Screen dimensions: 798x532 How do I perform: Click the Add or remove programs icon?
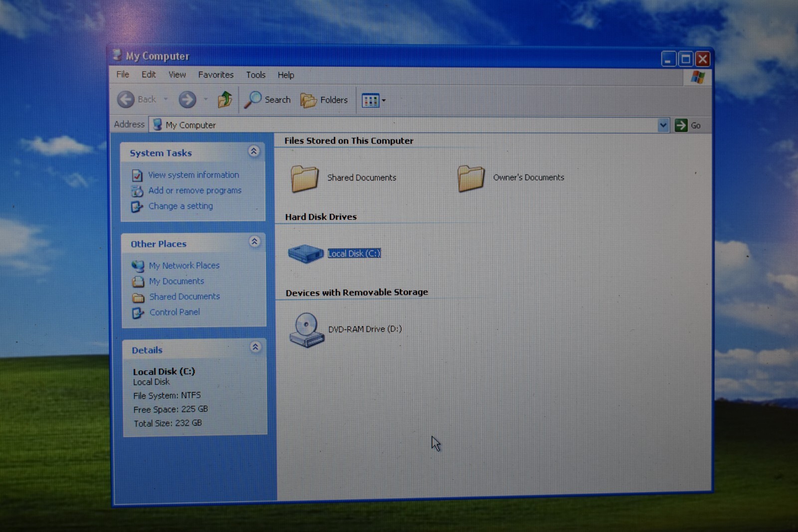click(137, 191)
